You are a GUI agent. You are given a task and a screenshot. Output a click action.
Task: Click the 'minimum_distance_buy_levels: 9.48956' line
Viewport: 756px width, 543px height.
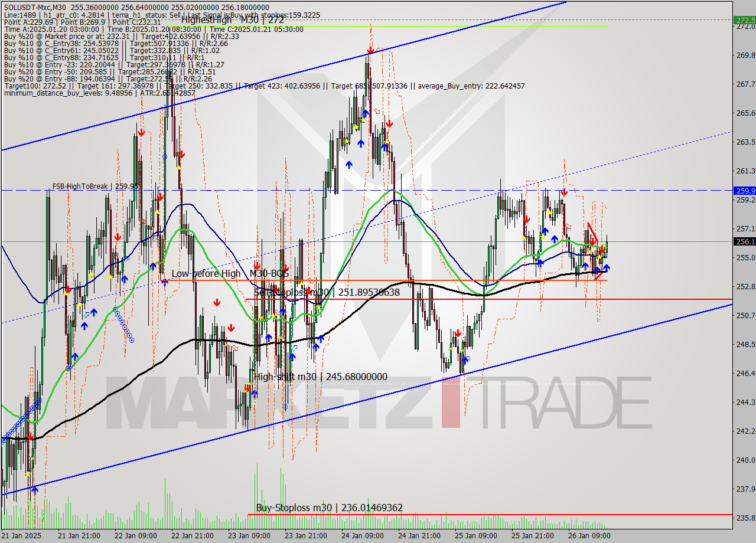pos(99,93)
